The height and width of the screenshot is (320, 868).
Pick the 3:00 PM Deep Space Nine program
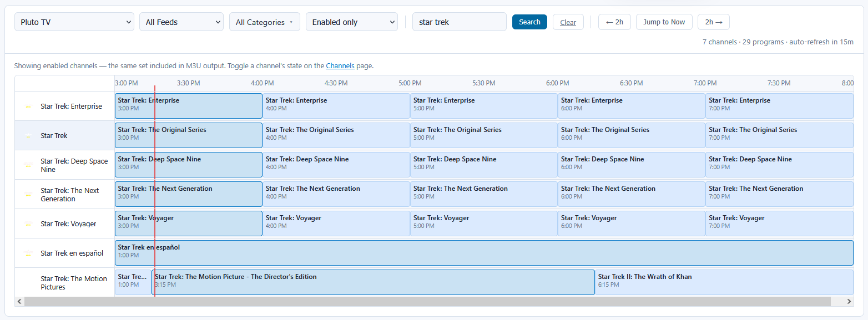tap(189, 165)
